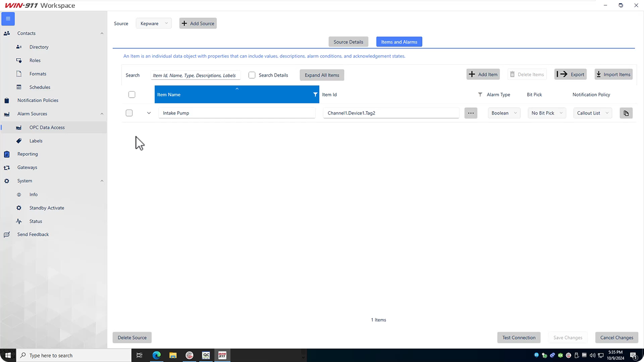Viewport: 644px width, 362px height.
Task: Click Send Feedback
Action: point(33,235)
